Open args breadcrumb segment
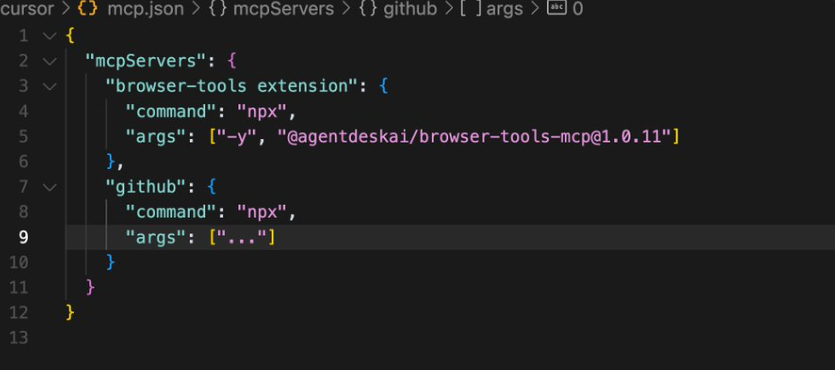The height and width of the screenshot is (370, 835). pos(504,9)
